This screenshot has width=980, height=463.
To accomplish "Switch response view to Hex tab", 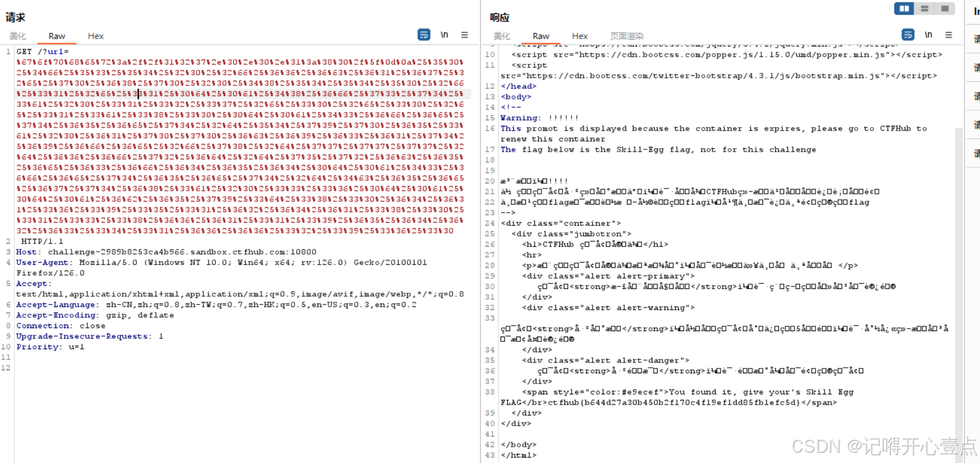I will tap(580, 36).
